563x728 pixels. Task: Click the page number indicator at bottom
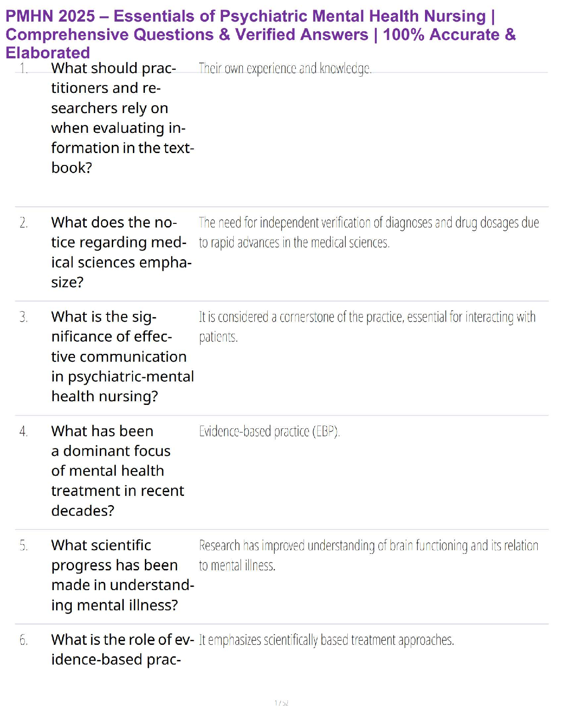coord(281,703)
